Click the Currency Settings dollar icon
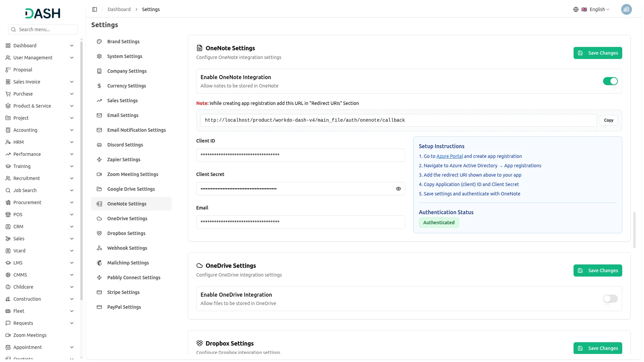 click(99, 86)
